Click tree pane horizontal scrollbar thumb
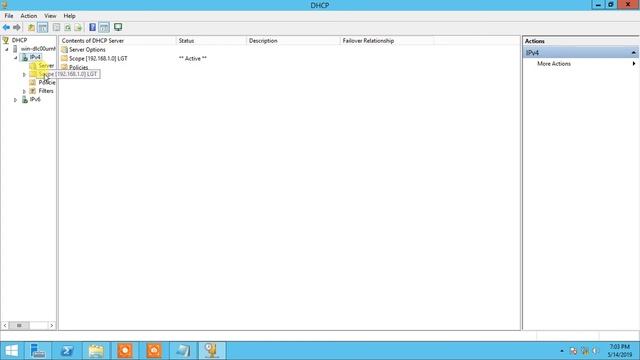This screenshot has height=360, width=640. coord(19,325)
